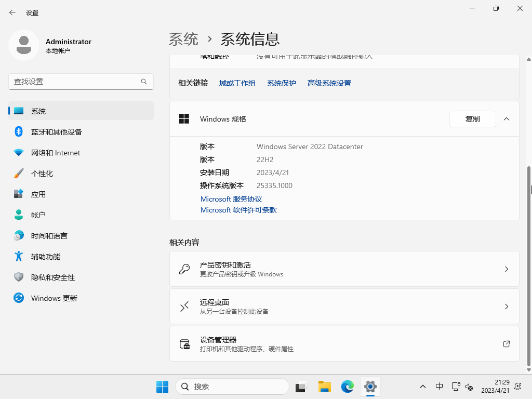
Task: Launch Microsoft Edge from taskbar
Action: 348,387
